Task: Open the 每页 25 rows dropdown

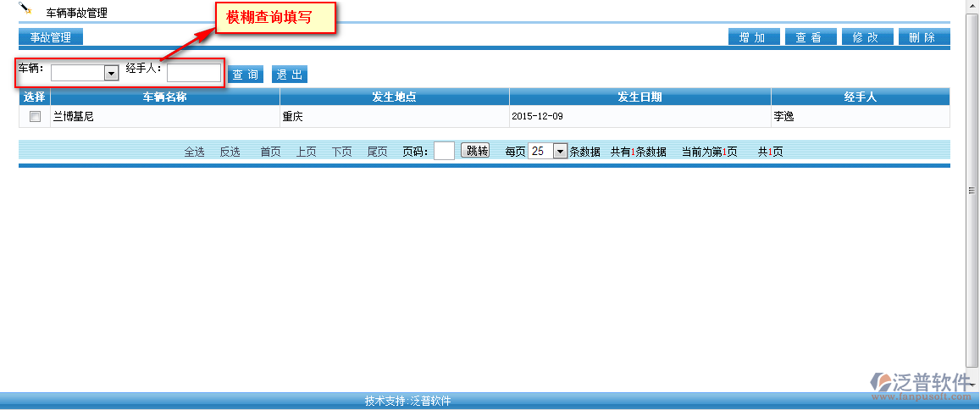Action: (x=547, y=152)
